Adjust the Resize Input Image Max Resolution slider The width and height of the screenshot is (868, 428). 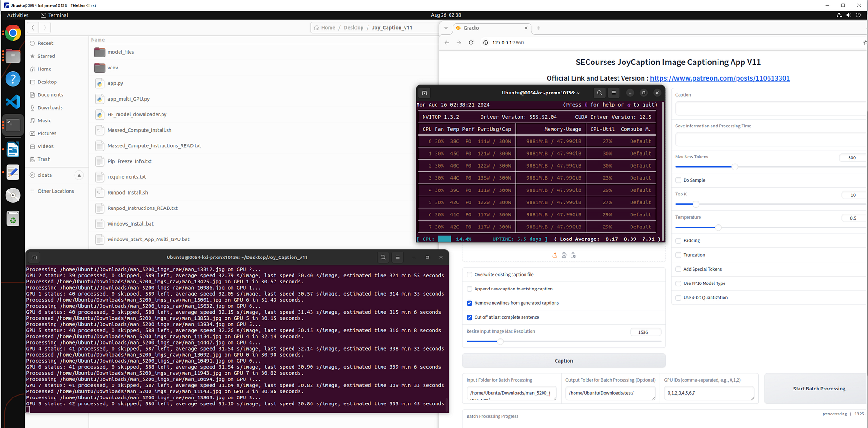pyautogui.click(x=500, y=341)
